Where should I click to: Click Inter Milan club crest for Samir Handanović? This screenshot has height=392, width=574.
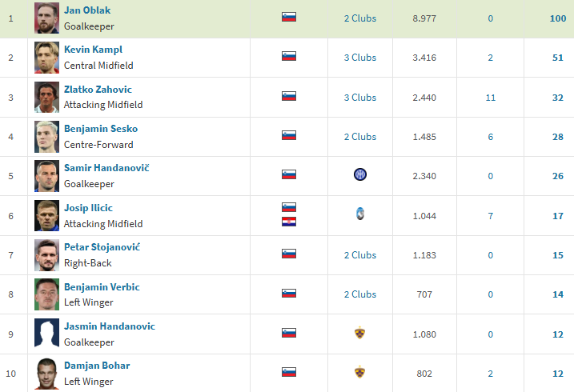[359, 174]
